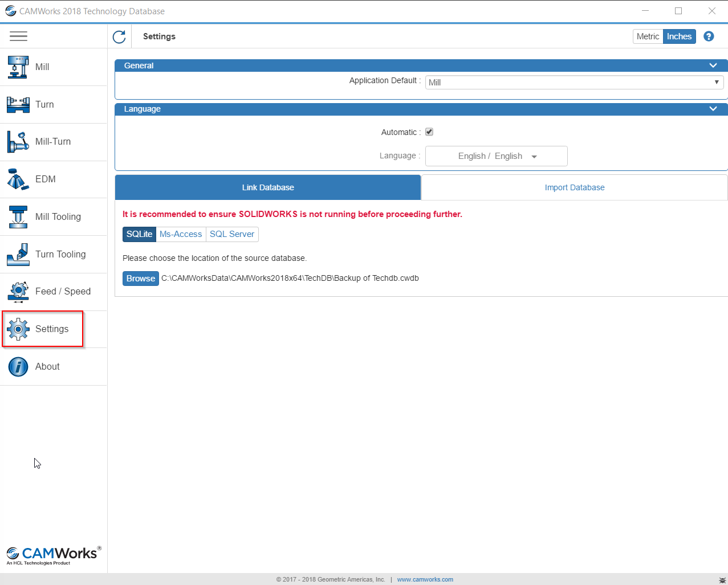Close the Technology Database window

pos(712,11)
